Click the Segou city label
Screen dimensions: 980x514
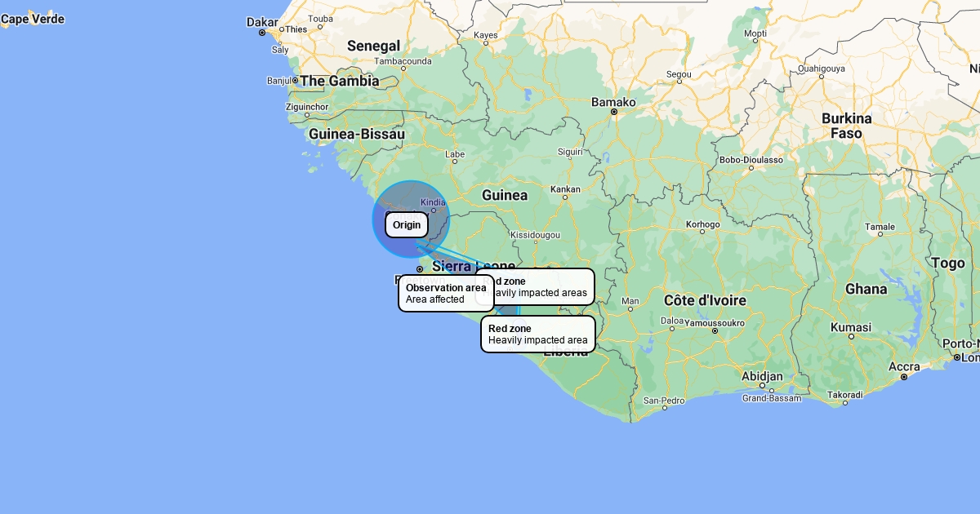tap(679, 74)
